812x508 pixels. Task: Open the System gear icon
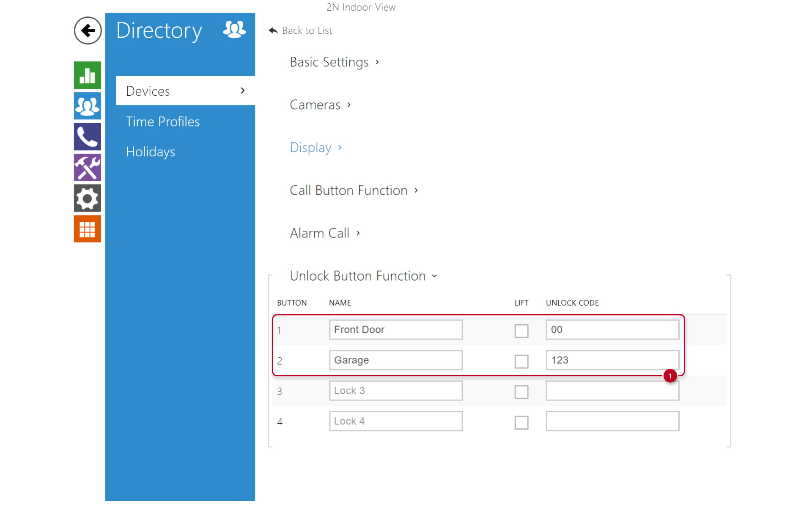[x=88, y=198]
